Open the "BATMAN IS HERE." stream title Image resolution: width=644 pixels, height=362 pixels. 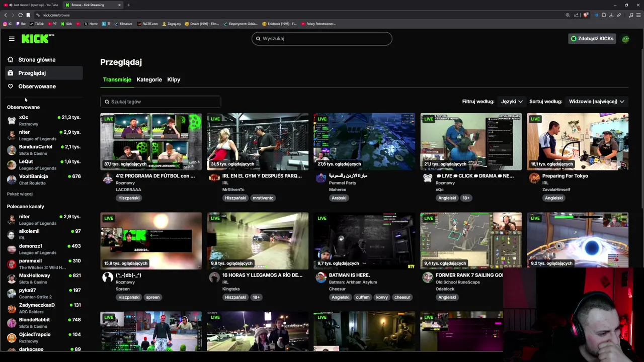(349, 275)
